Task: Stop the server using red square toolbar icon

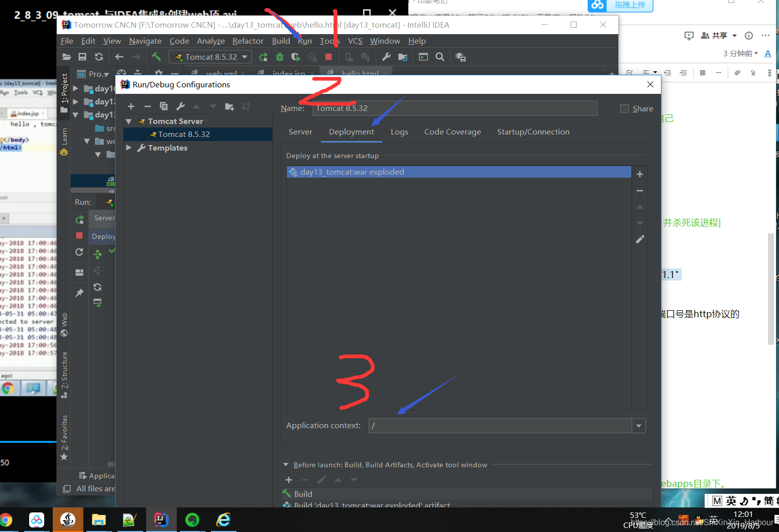Action: click(x=328, y=57)
